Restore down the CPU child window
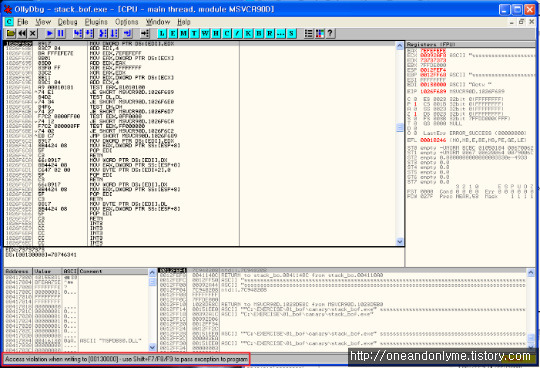Viewport: 540px width, 368px height. 521,22
